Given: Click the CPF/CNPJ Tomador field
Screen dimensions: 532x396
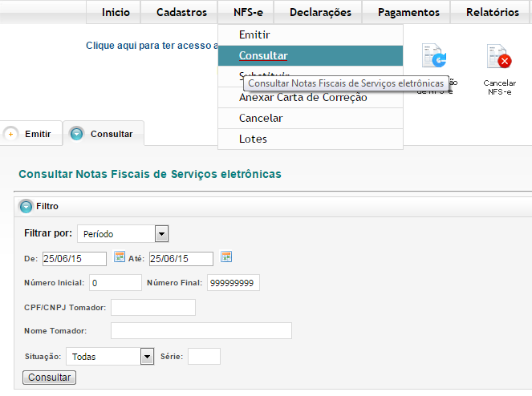Looking at the screenshot, I should (153, 308).
